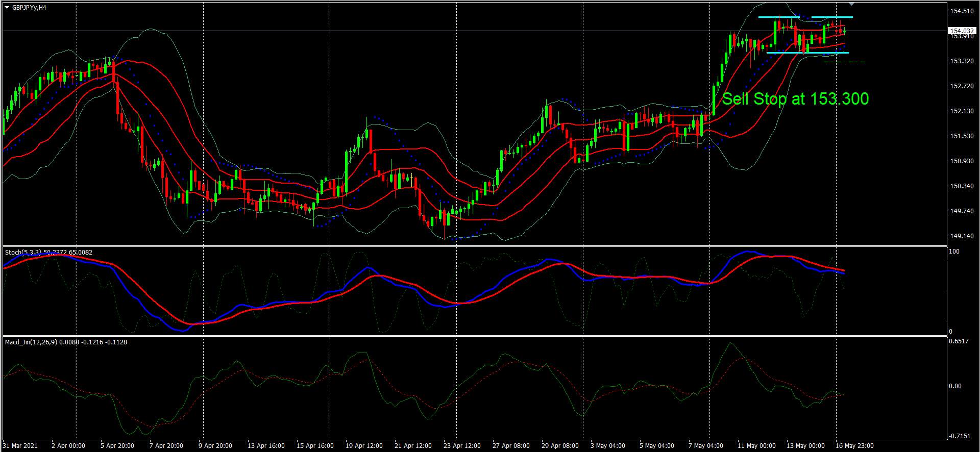
Task: Click the 29 Apr 08:00 time label
Action: point(560,446)
